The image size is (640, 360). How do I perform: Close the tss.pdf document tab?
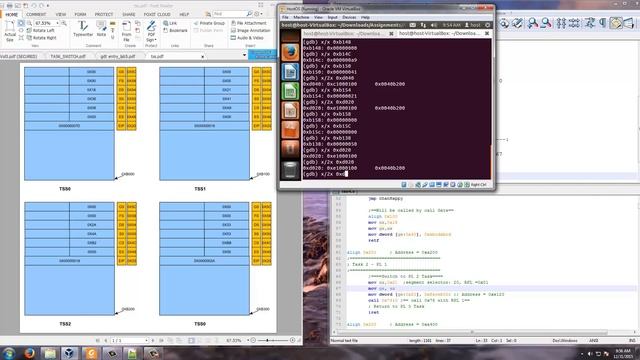coord(202,57)
